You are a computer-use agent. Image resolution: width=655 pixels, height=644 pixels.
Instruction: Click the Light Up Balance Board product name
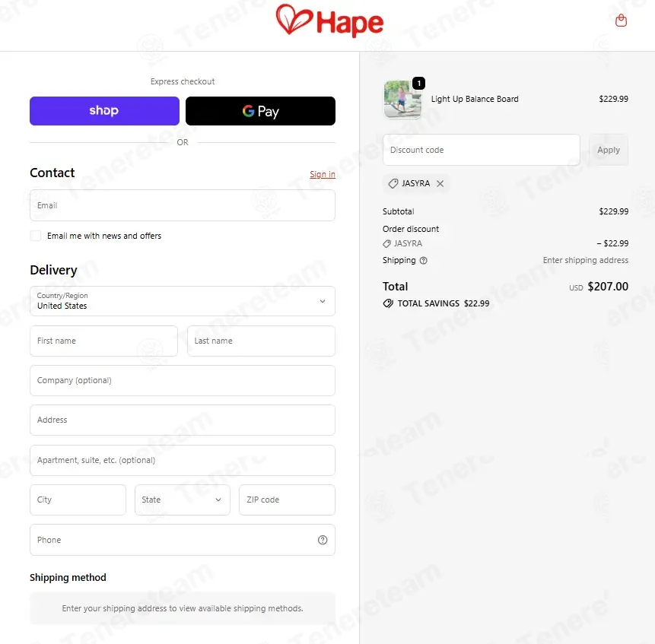475,99
